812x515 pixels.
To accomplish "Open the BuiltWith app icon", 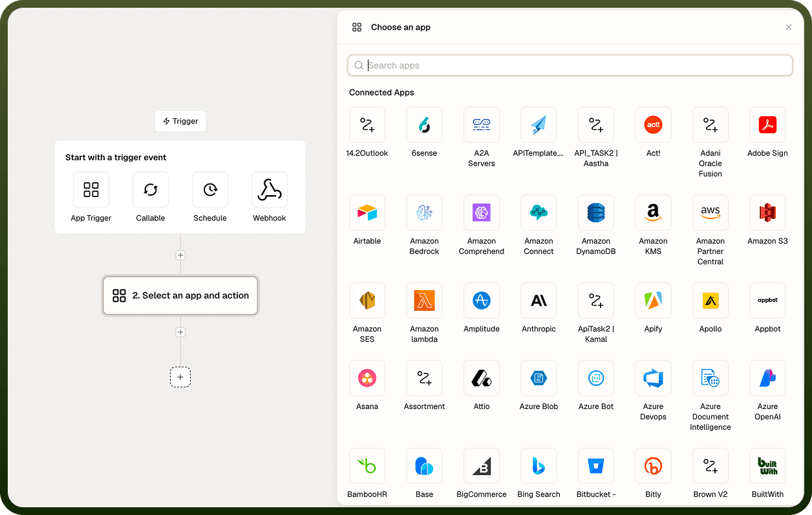I will point(767,466).
